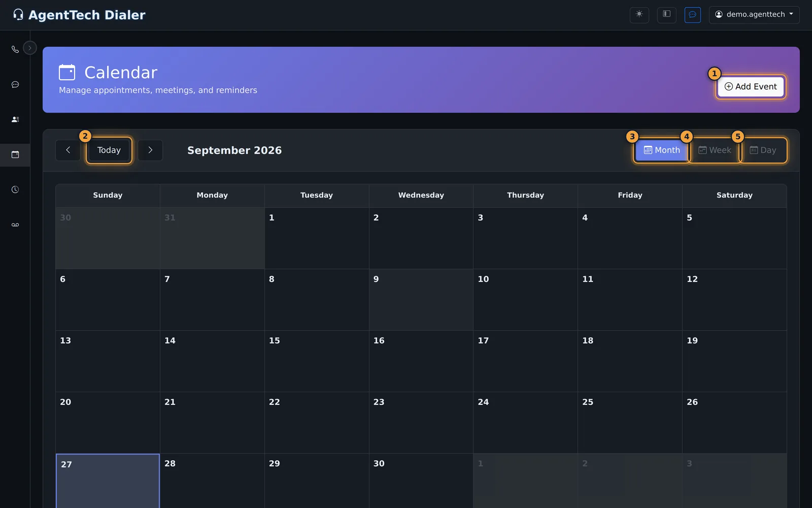Select the day cell numbered 22
Image resolution: width=812 pixels, height=508 pixels.
point(317,423)
